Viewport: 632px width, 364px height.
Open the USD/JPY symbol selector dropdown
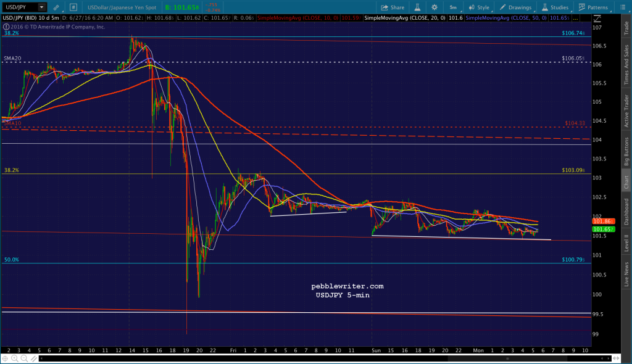41,7
